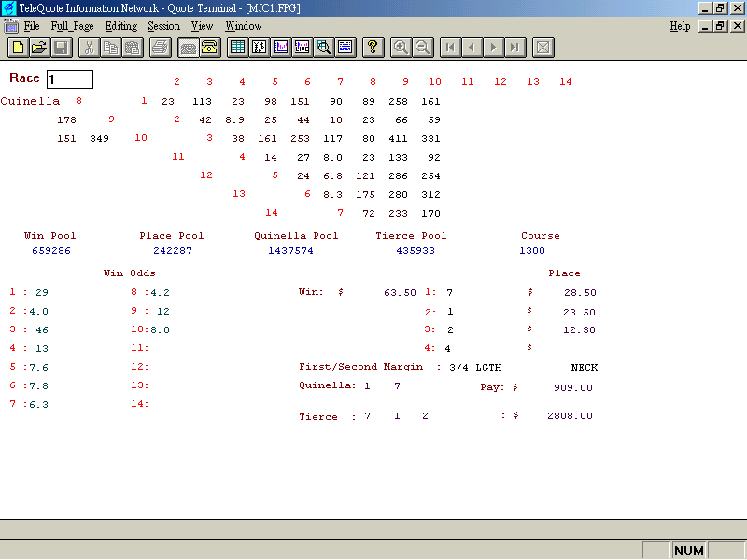This screenshot has height=560, width=747.
Task: Click the Win payout 63.50
Action: pos(401,292)
